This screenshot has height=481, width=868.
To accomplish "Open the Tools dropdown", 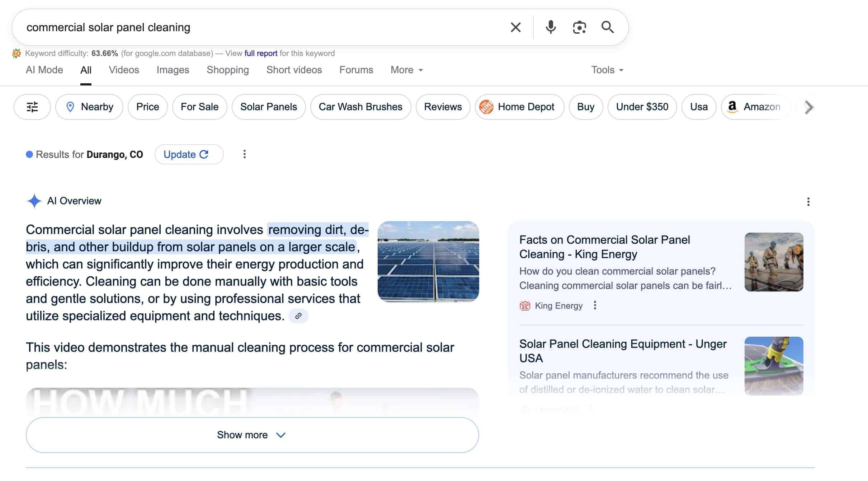I will coord(607,70).
